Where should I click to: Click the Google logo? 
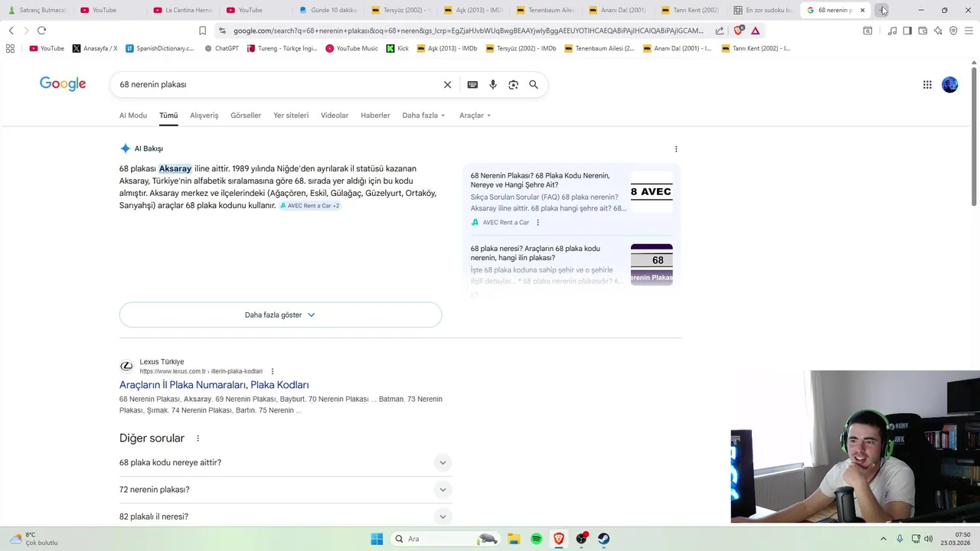tap(63, 84)
